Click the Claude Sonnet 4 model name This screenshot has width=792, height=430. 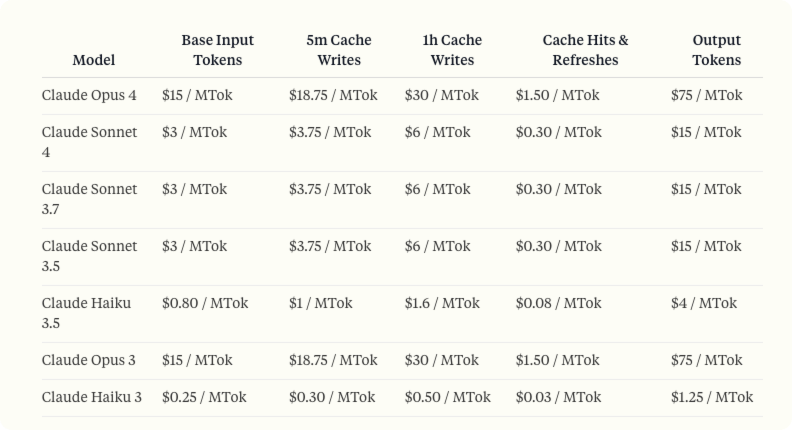(89, 142)
